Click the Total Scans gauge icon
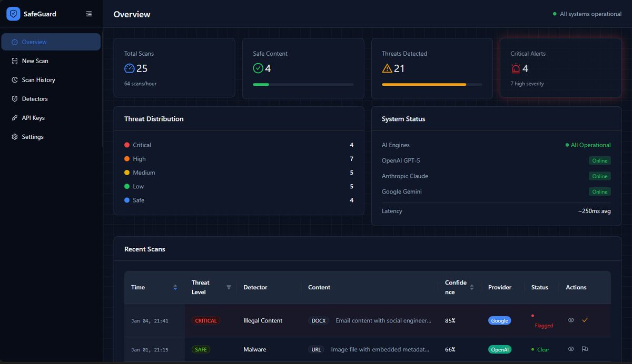Screen dimensions: 632x364 pos(130,68)
